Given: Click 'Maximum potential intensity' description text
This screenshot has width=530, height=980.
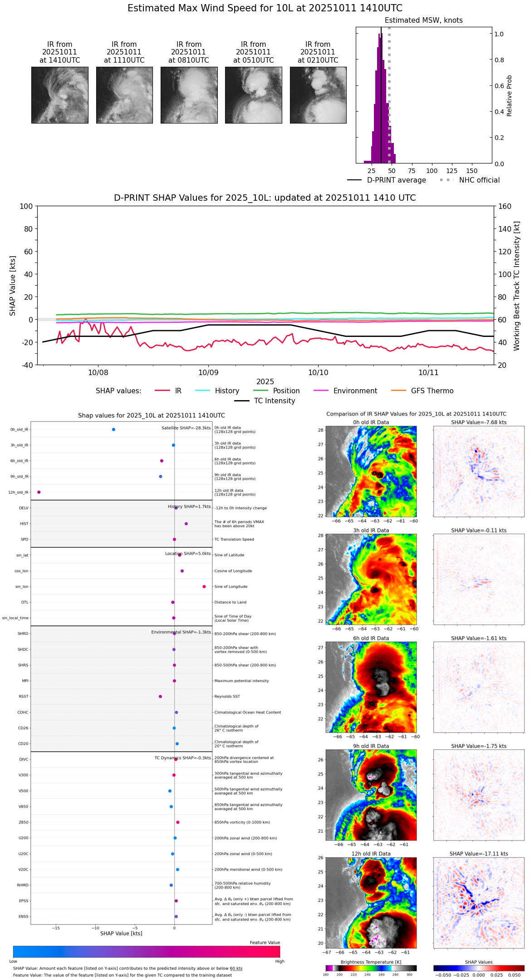Looking at the screenshot, I should 241,681.
